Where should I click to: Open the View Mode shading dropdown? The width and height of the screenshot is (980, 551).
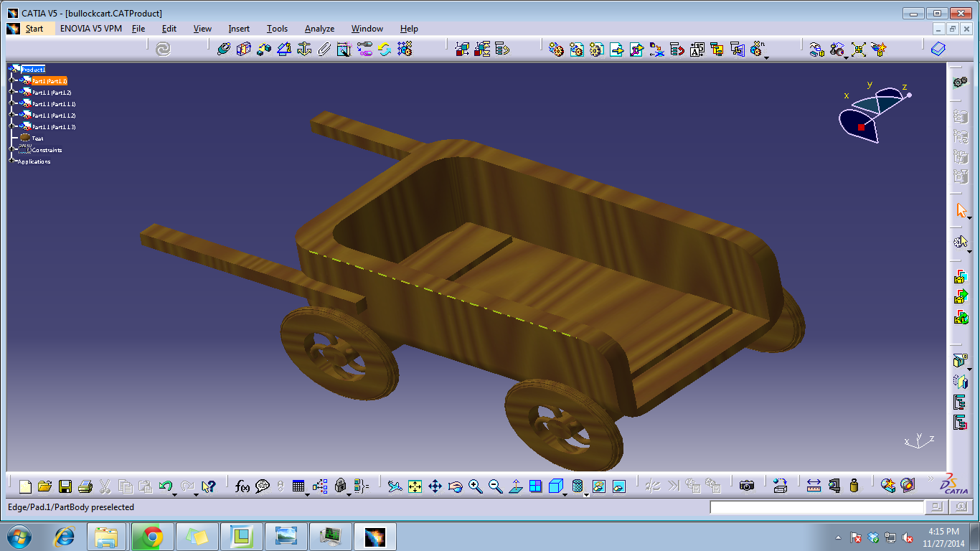click(585, 494)
